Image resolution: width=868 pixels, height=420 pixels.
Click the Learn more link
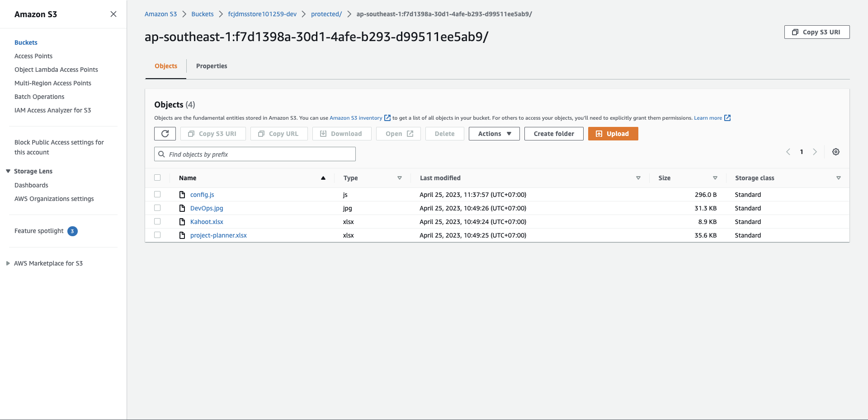[708, 118]
